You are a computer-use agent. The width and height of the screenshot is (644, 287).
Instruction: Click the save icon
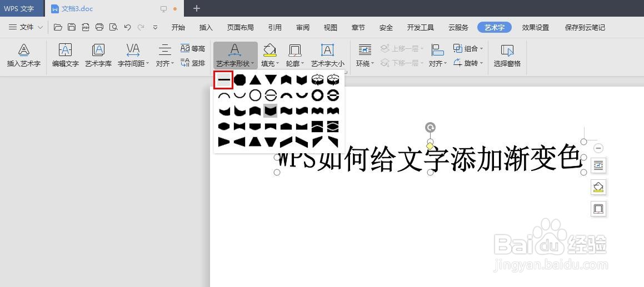tap(72, 27)
